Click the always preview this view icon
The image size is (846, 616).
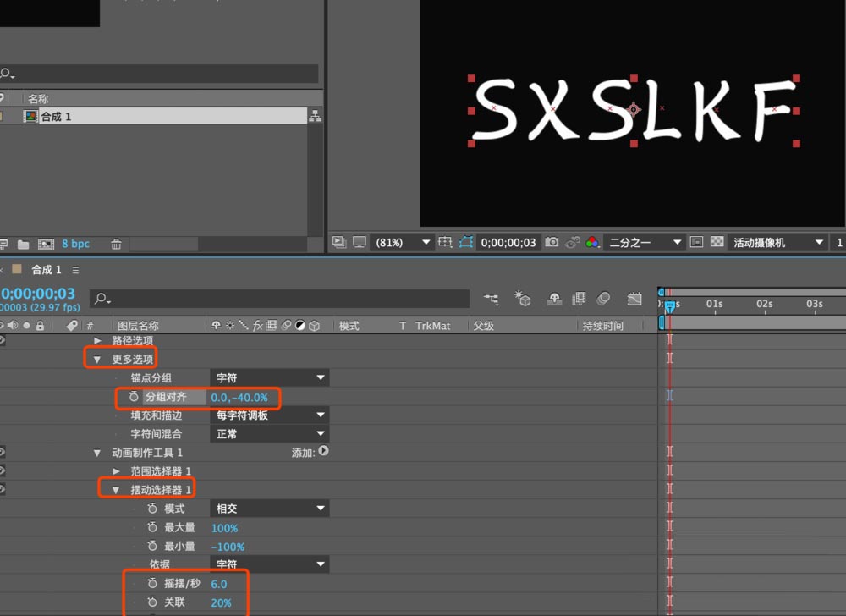click(x=339, y=242)
